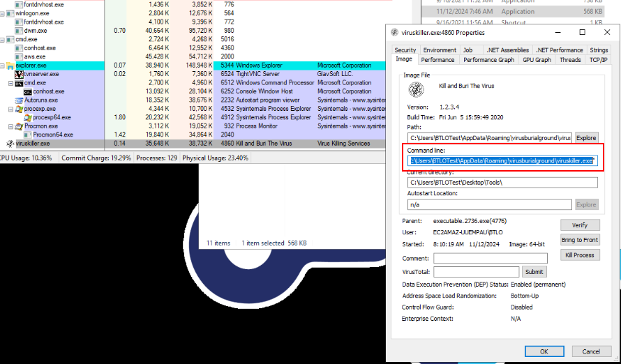This screenshot has width=621, height=364.
Task: Click the winlogon.exe process icon
Action: click(10, 13)
